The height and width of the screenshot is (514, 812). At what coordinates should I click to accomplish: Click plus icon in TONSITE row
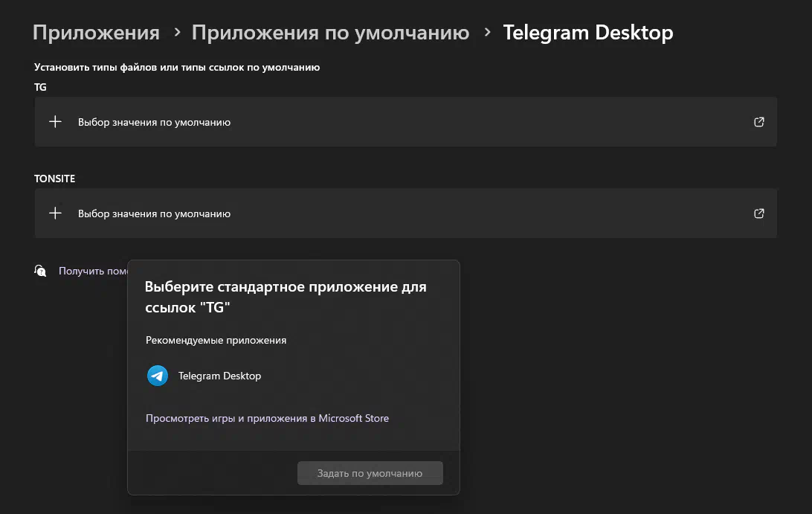coord(56,213)
